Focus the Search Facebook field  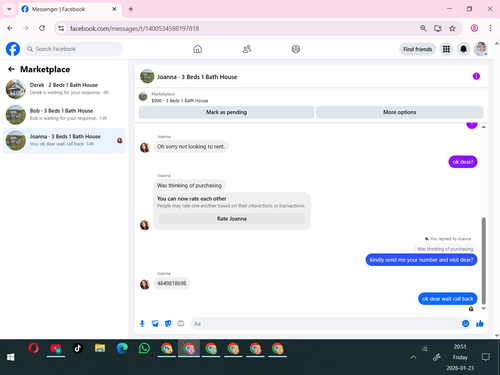(x=73, y=49)
